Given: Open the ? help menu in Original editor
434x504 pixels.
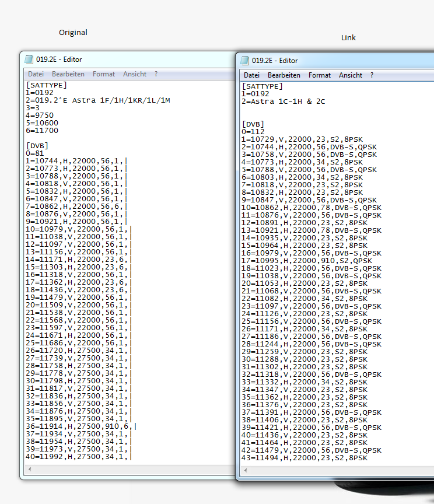Looking at the screenshot, I should (x=156, y=74).
